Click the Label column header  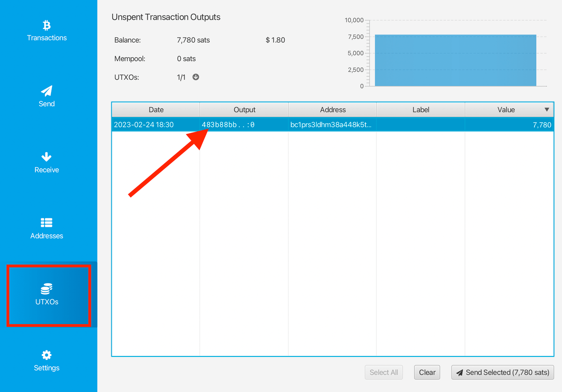(x=421, y=110)
